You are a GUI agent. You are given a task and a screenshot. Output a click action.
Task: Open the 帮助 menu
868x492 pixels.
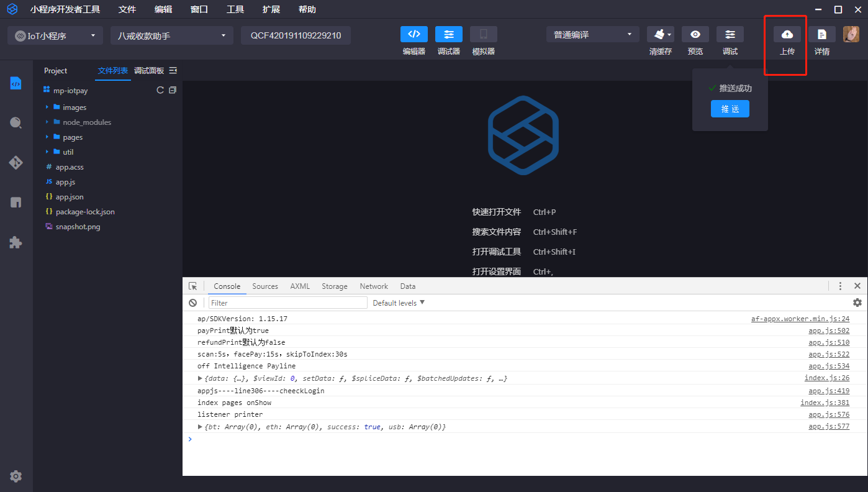point(307,9)
